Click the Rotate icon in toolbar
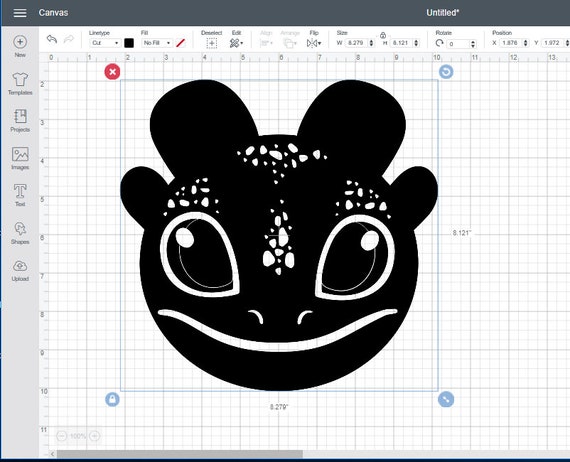570x462 pixels. click(x=439, y=43)
